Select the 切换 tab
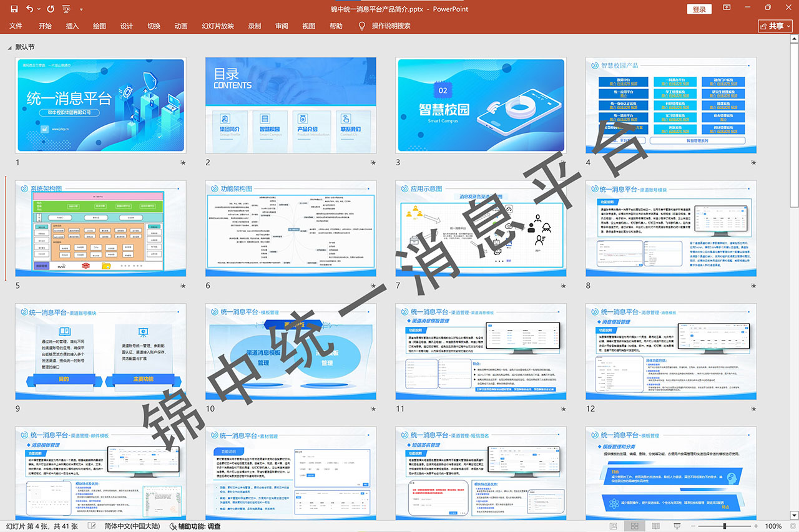Image resolution: width=799 pixels, height=532 pixels. pyautogui.click(x=154, y=26)
